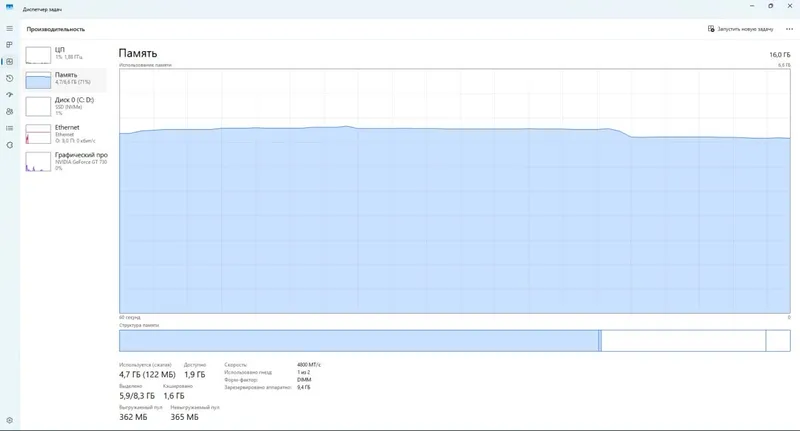Click the 'Использование памяти' graph label
This screenshot has height=431, width=800.
pos(145,65)
